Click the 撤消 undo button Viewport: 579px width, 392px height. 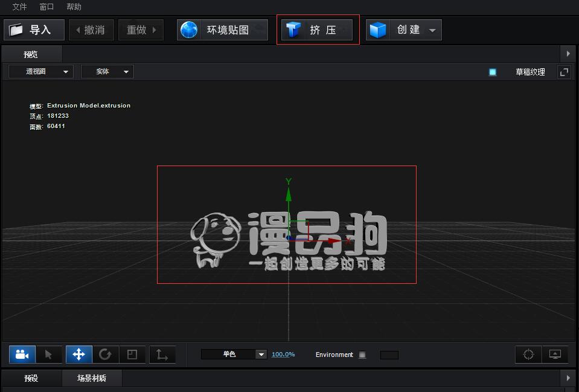point(91,30)
